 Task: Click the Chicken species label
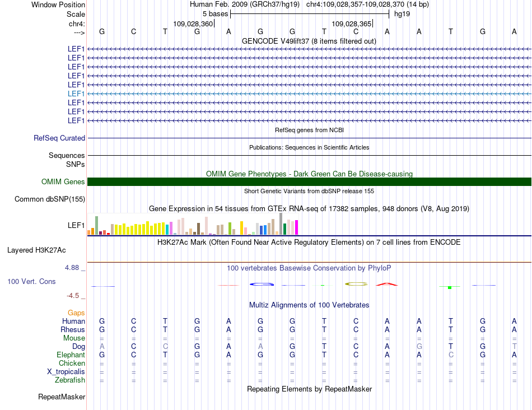tap(72, 363)
